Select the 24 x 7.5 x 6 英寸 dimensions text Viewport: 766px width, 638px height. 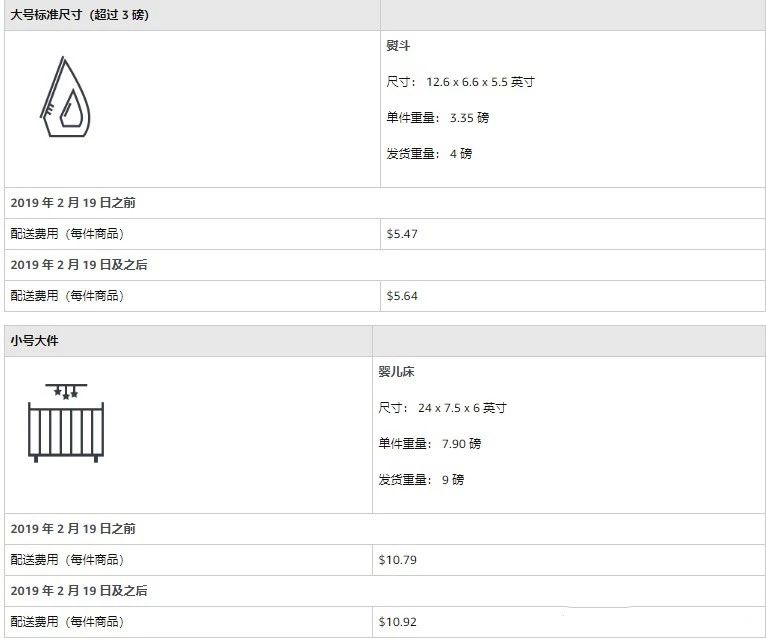click(x=442, y=408)
